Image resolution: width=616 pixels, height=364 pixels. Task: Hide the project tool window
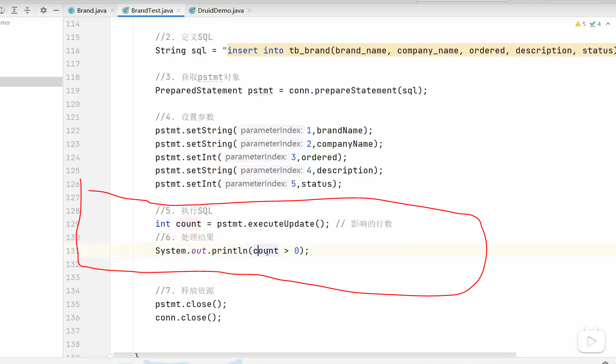pos(56,10)
